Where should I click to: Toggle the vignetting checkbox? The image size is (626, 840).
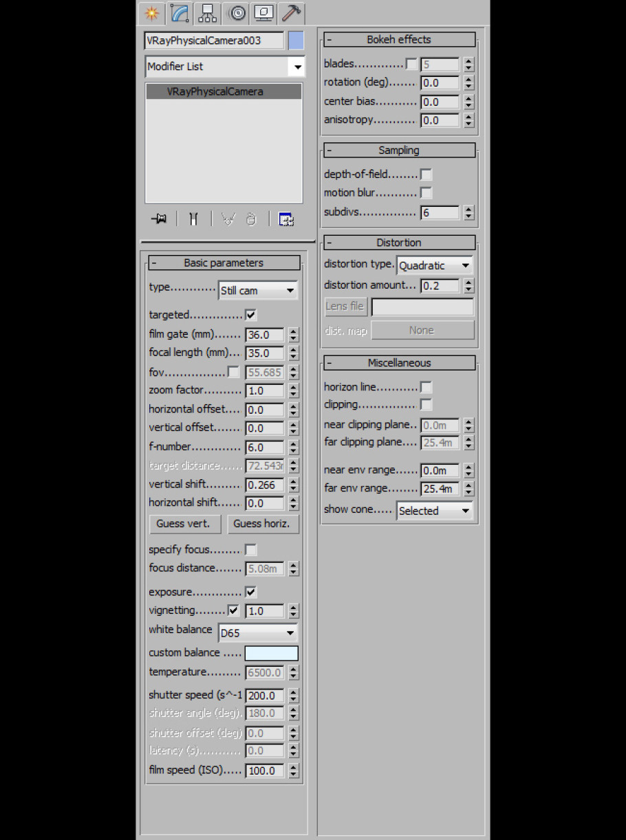pos(234,610)
